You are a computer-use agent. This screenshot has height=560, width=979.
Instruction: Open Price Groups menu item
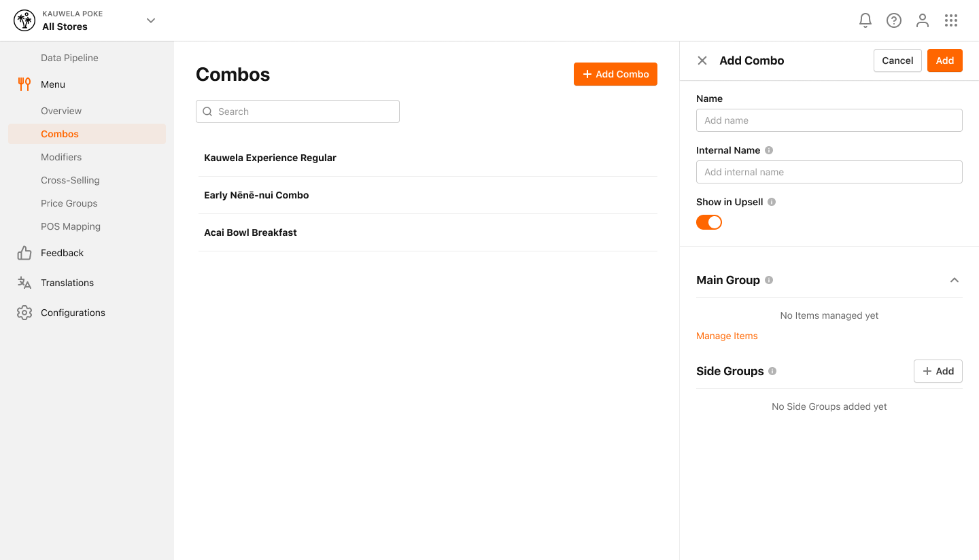tap(69, 203)
